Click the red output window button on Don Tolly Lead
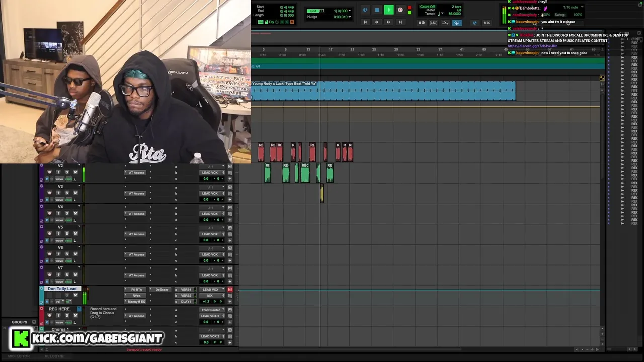The width and height of the screenshot is (644, 362). 230,290
